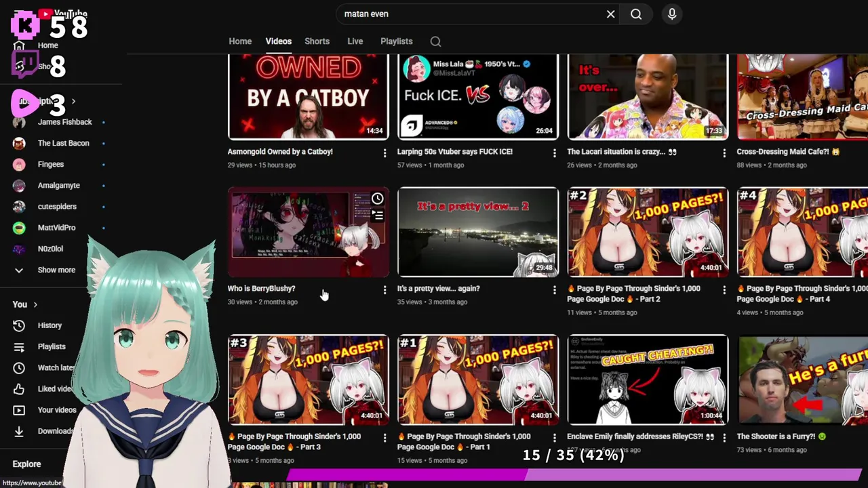
Task: Open Liked videos in the sidebar
Action: [56, 388]
